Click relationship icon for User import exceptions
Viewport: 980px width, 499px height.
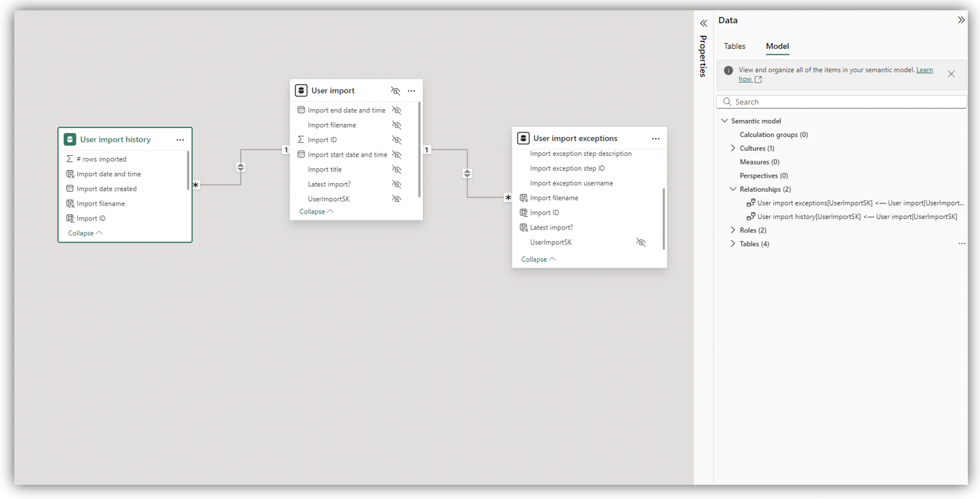point(751,203)
